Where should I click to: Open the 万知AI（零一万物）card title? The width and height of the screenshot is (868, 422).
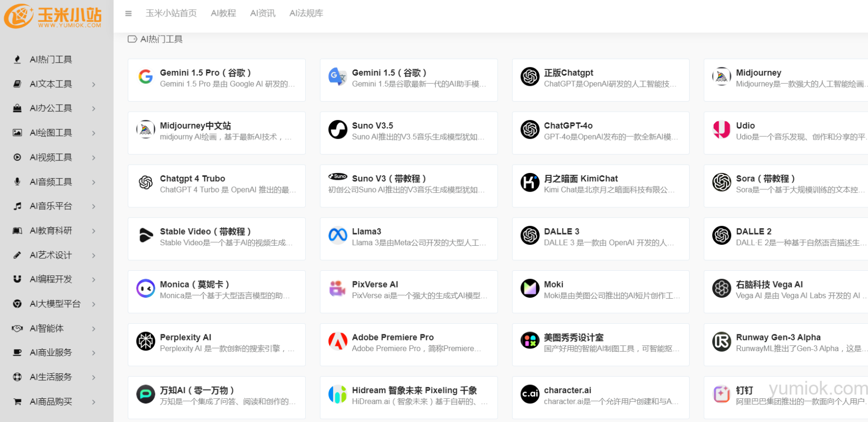(x=197, y=391)
